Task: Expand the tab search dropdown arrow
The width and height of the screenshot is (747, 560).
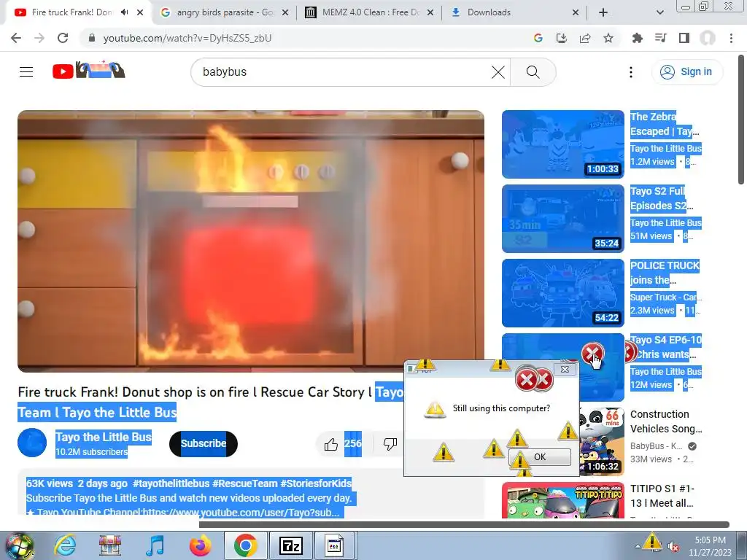Action: 659,12
